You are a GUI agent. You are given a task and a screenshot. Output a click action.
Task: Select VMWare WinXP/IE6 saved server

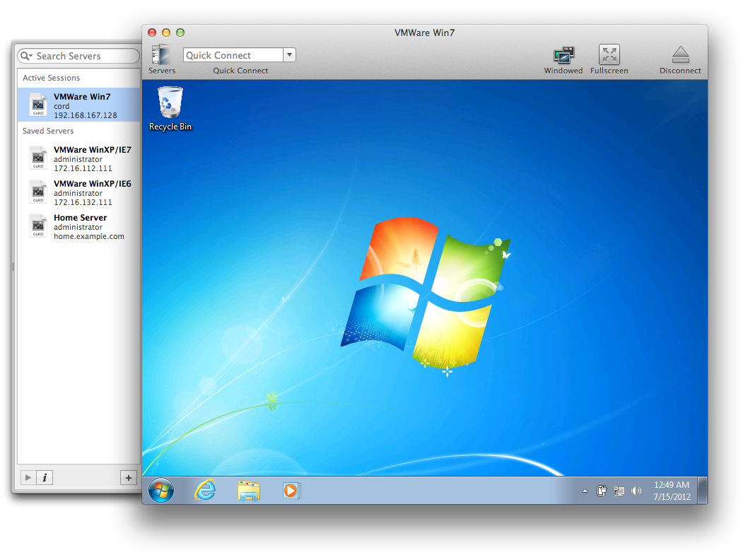78,192
